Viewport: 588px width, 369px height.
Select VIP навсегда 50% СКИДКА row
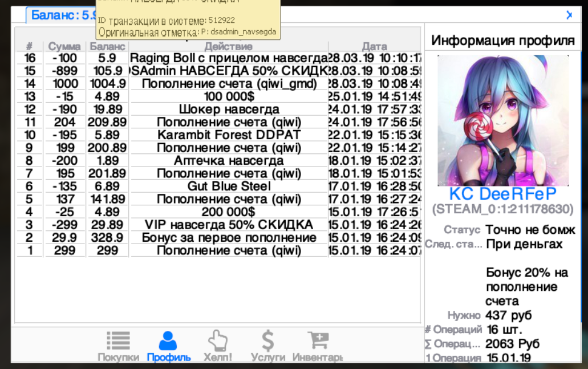218,225
